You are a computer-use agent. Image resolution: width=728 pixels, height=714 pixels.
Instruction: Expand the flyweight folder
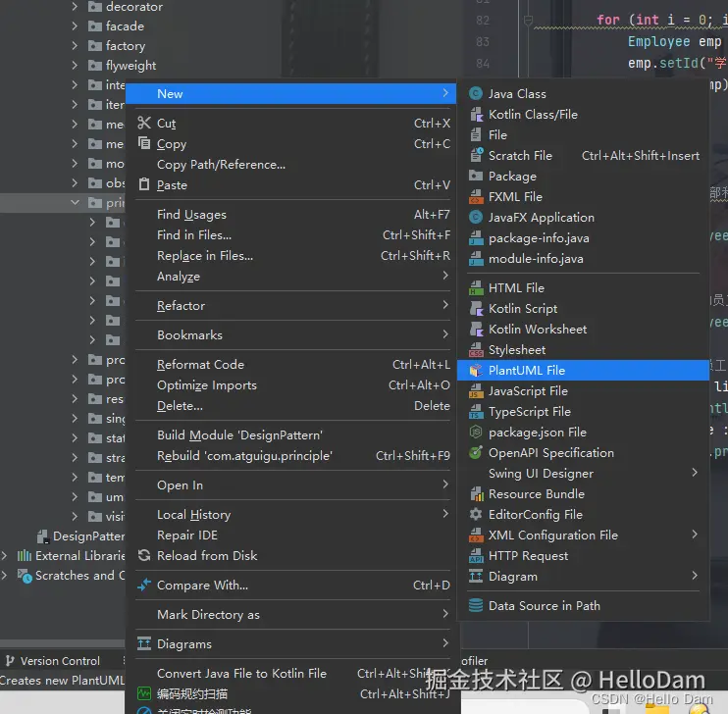[75, 65]
